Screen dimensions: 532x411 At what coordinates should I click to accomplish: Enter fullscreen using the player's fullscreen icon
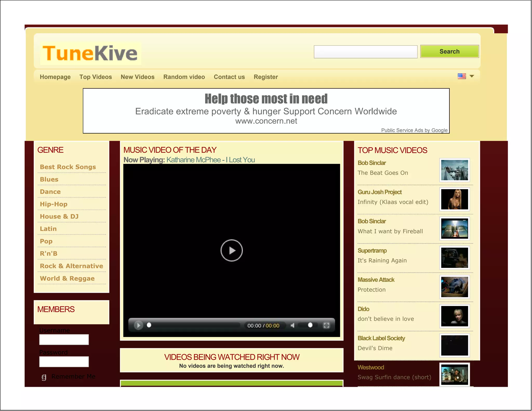326,326
